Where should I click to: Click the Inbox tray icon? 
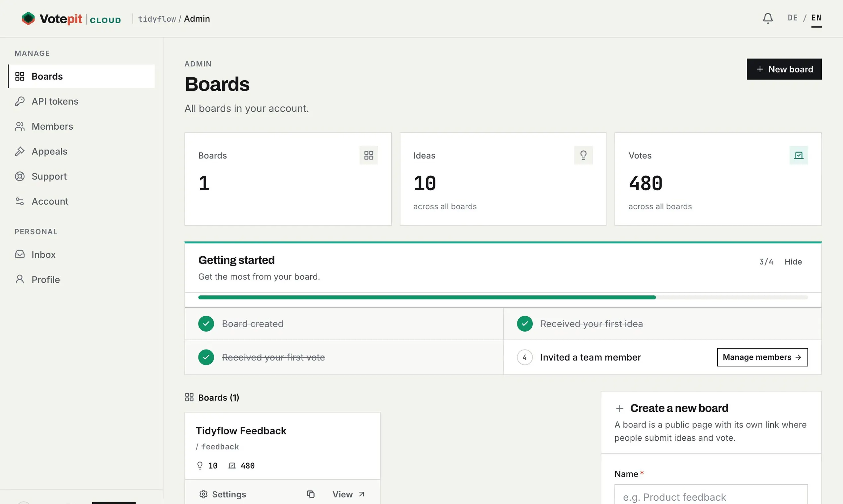(20, 254)
